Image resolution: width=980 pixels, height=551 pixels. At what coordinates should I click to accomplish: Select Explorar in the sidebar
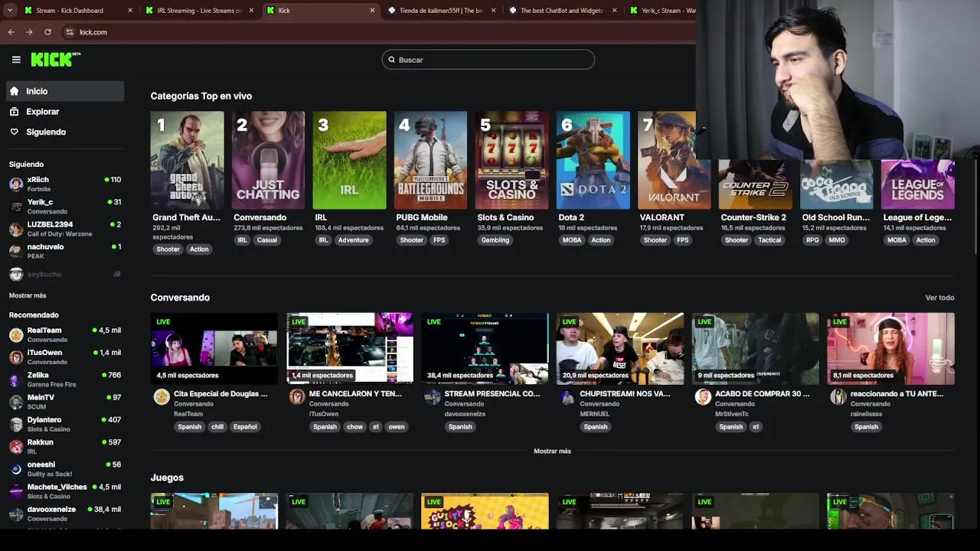tap(65, 112)
